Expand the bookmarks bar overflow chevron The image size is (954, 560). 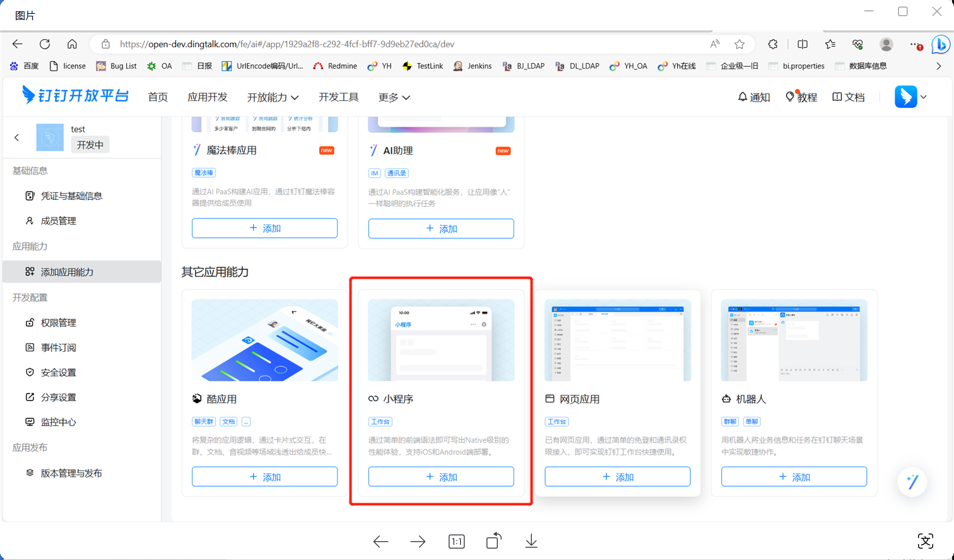[x=939, y=66]
